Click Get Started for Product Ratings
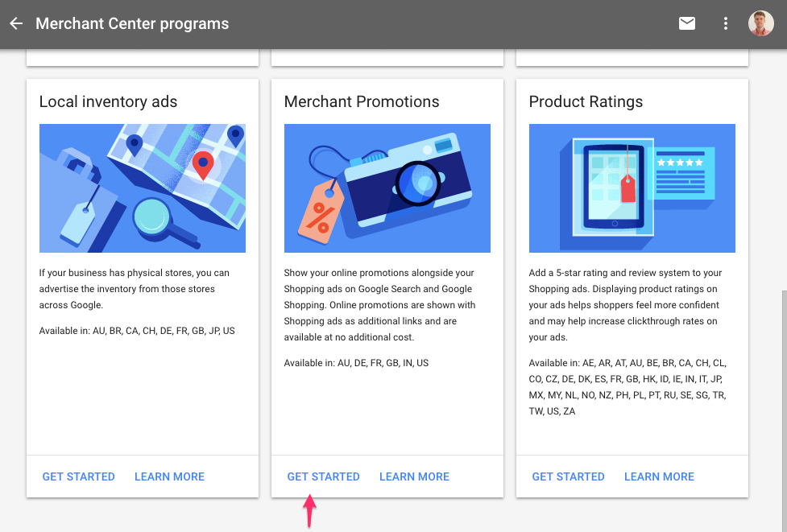Image resolution: width=787 pixels, height=532 pixels. [568, 476]
